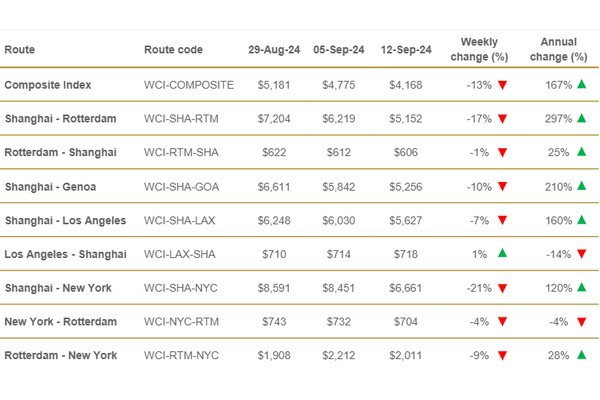Click Los Angeles - Shanghai annual red down arrow
Image resolution: width=600 pixels, height=400 pixels.
click(x=581, y=254)
